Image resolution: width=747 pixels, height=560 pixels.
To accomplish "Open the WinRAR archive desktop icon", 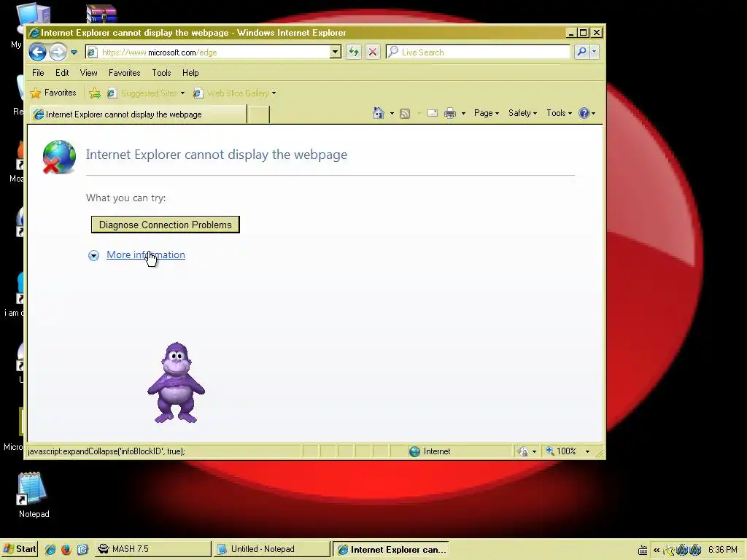I will point(101,14).
